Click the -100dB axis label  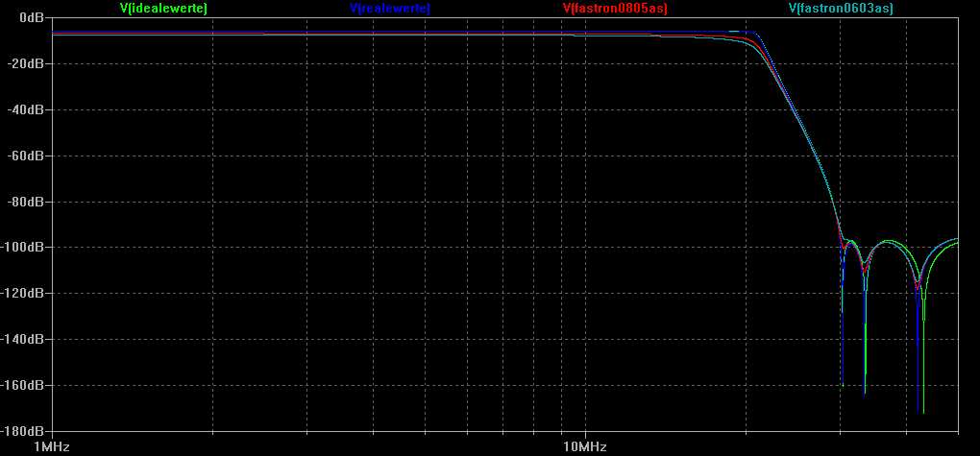[23, 248]
